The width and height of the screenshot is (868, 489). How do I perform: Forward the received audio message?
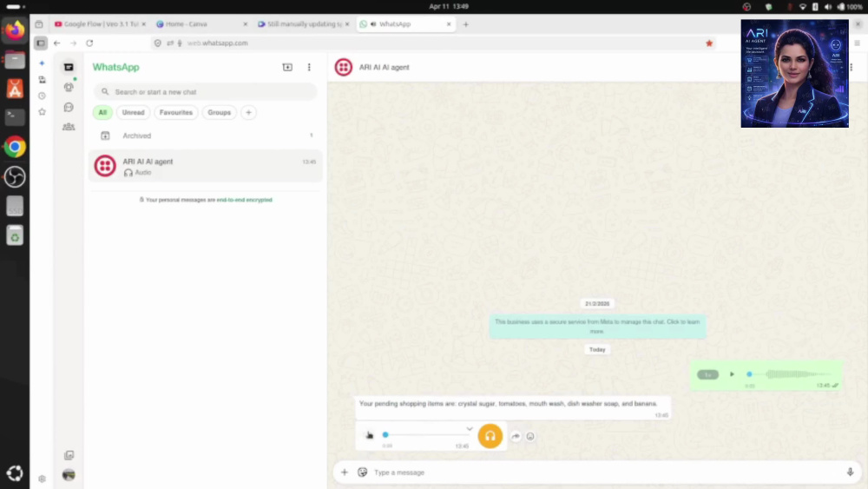pyautogui.click(x=516, y=436)
